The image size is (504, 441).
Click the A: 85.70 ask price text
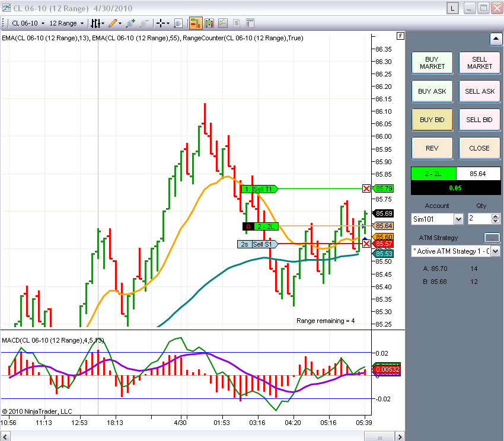click(x=435, y=269)
